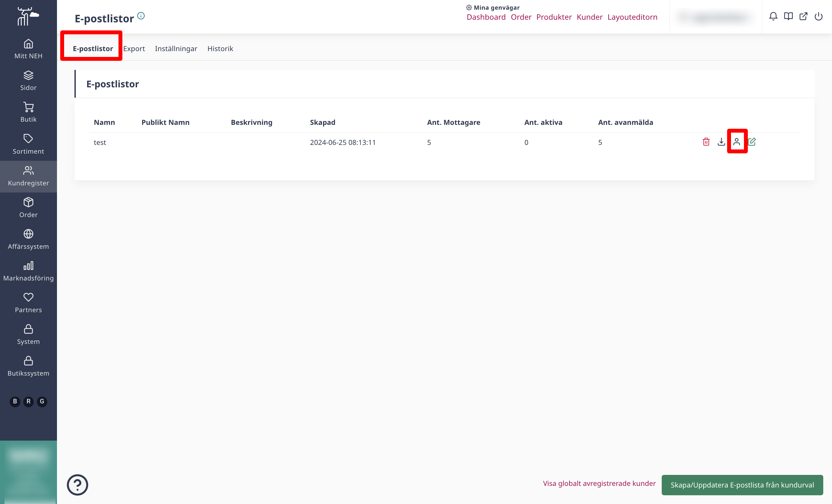Switch to the E-postlistor tab
Screen dimensions: 832x504
[93, 49]
